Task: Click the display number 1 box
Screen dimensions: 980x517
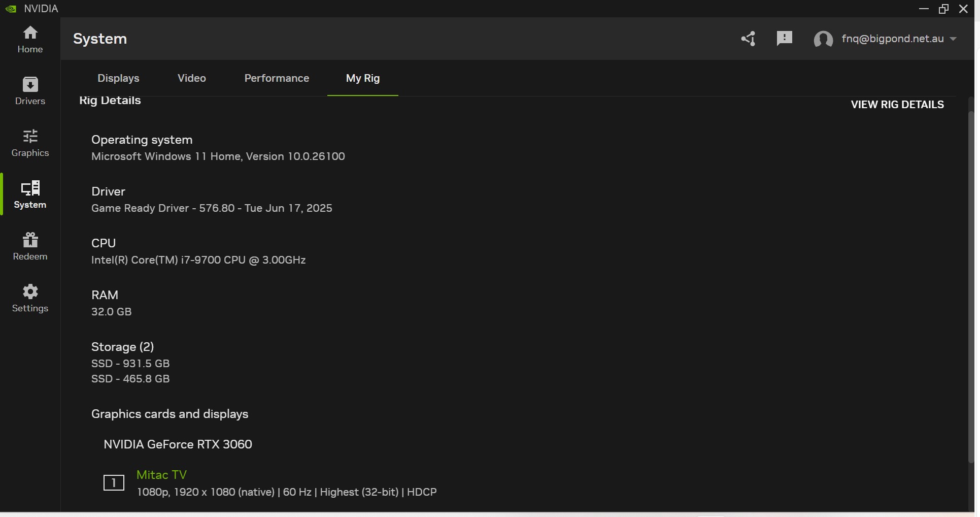Action: click(x=114, y=482)
